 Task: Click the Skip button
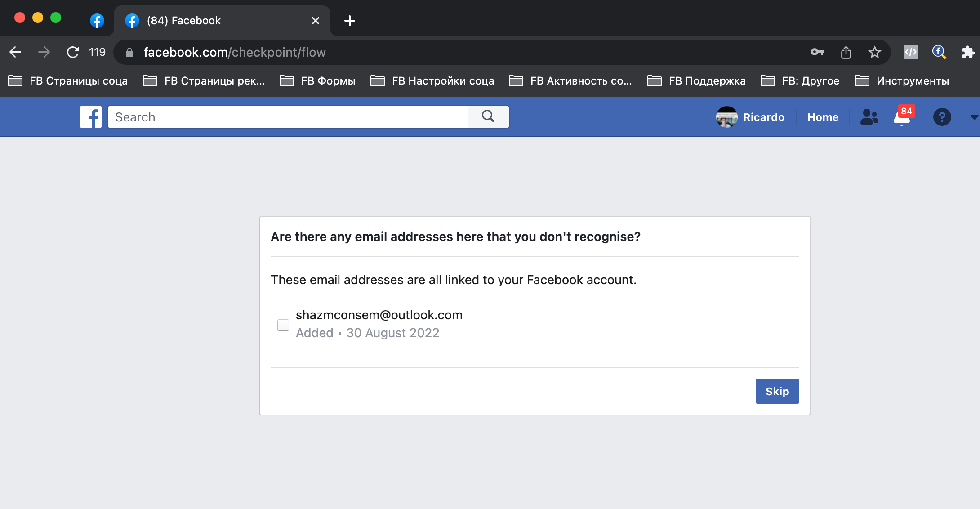tap(777, 391)
